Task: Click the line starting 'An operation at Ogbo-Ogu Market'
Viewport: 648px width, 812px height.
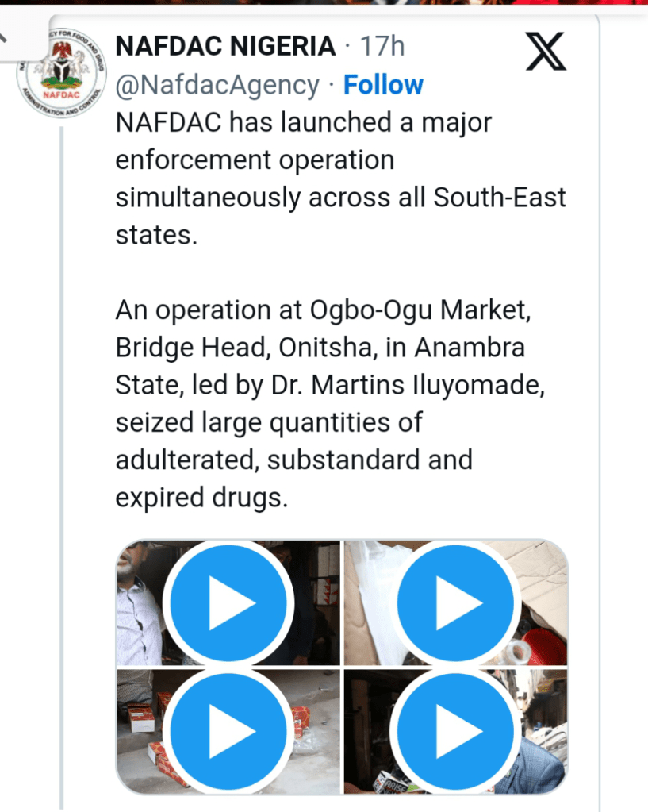Action: pos(322,310)
